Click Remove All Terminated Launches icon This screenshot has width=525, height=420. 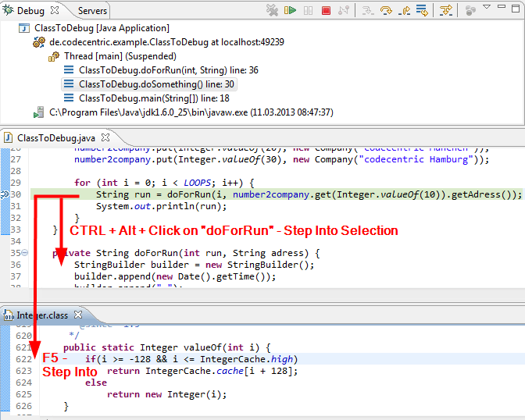coord(272,10)
